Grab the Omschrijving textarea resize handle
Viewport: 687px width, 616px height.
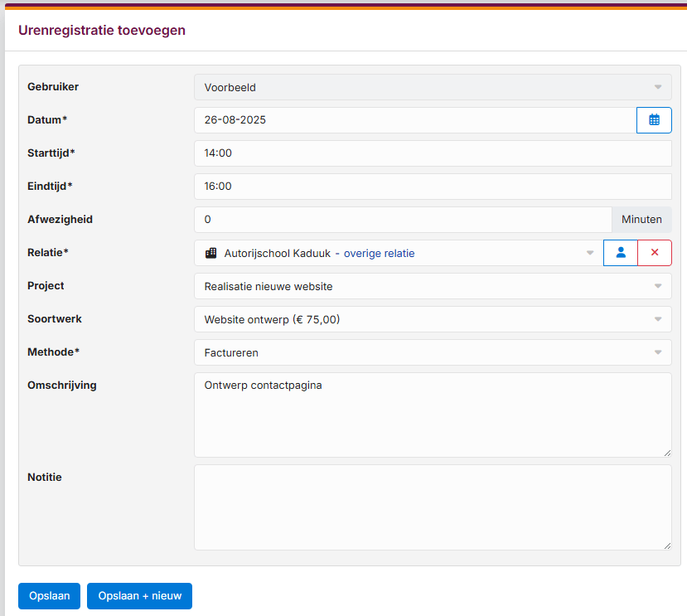(667, 454)
